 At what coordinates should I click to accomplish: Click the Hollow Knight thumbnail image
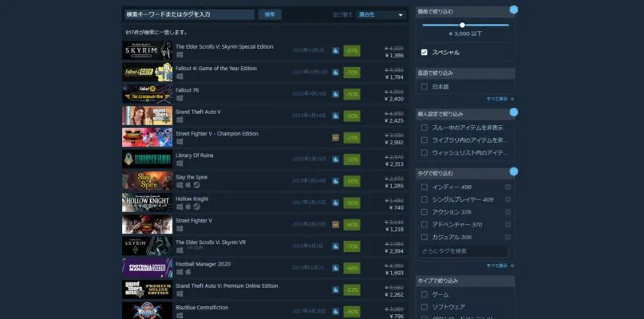click(x=147, y=203)
